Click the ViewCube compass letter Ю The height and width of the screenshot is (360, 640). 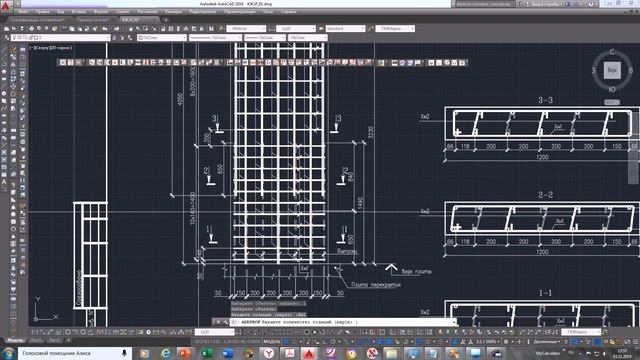[612, 89]
